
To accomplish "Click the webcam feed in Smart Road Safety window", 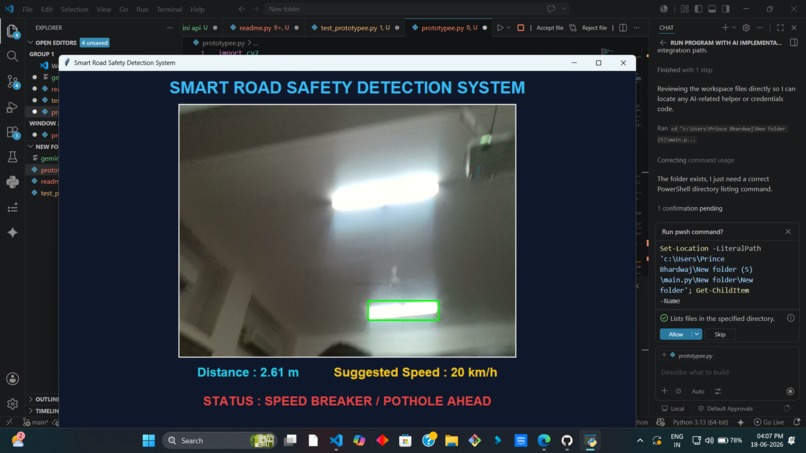I will click(347, 230).
